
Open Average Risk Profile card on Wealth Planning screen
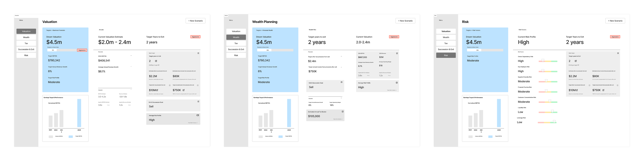[397, 83]
